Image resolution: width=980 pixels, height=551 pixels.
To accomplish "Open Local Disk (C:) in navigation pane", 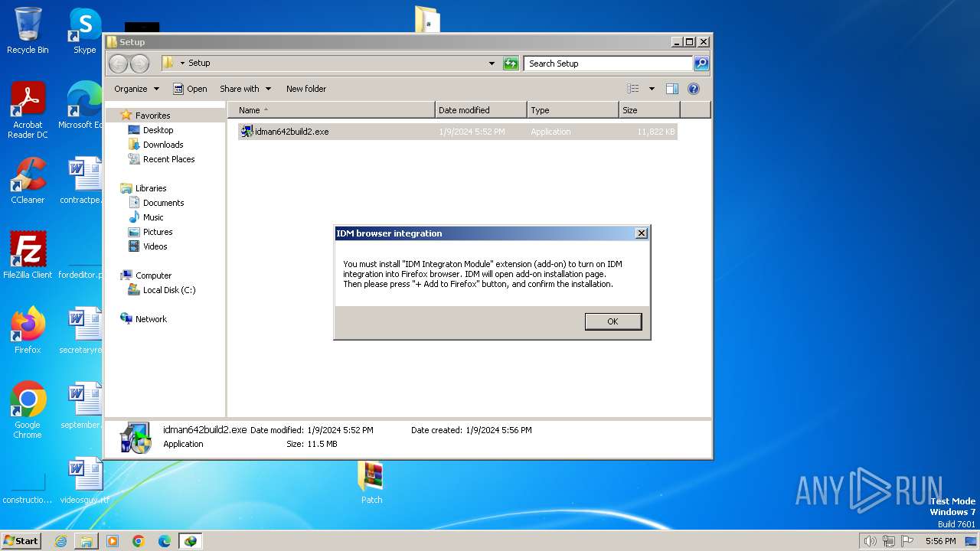I will tap(169, 290).
